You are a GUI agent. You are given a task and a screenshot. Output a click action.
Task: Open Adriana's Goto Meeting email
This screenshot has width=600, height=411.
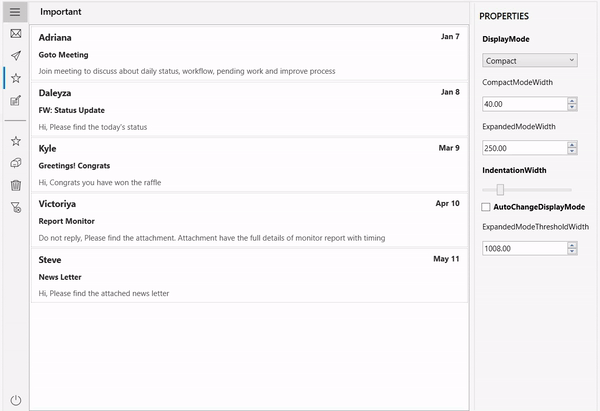pyautogui.click(x=248, y=54)
